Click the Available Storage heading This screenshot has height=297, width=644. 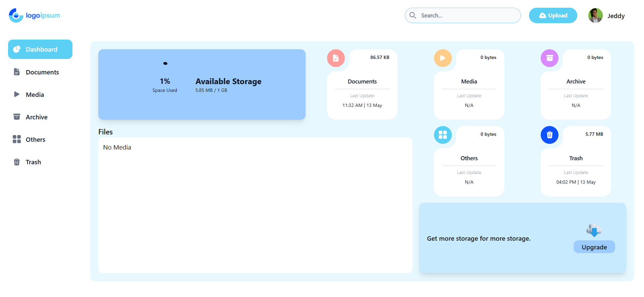(228, 81)
